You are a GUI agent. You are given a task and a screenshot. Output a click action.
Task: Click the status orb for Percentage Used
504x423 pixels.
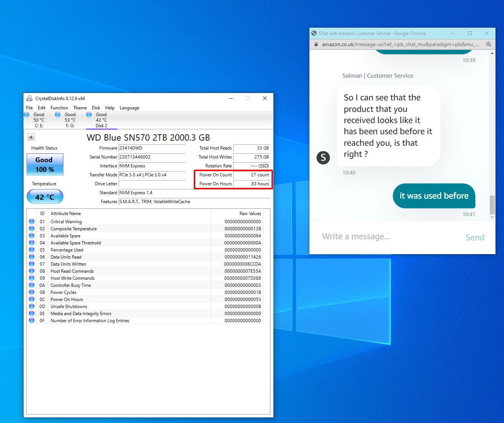coord(32,250)
